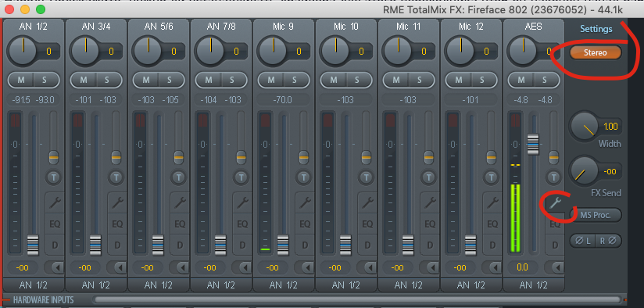
Task: Open Dynamics D panel on Mic 10
Action: tap(367, 245)
